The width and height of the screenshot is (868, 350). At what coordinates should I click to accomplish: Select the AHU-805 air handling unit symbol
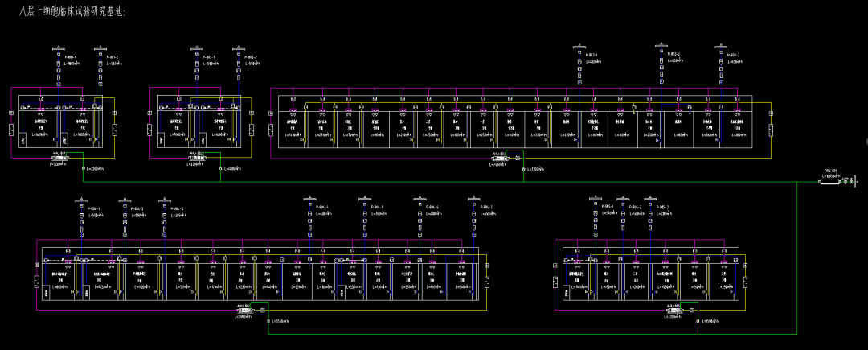coord(674,311)
